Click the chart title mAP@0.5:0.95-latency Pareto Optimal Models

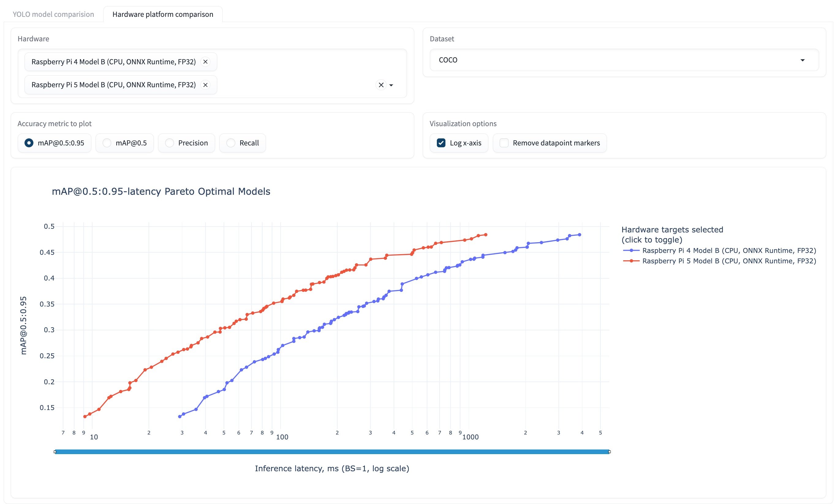click(x=161, y=192)
